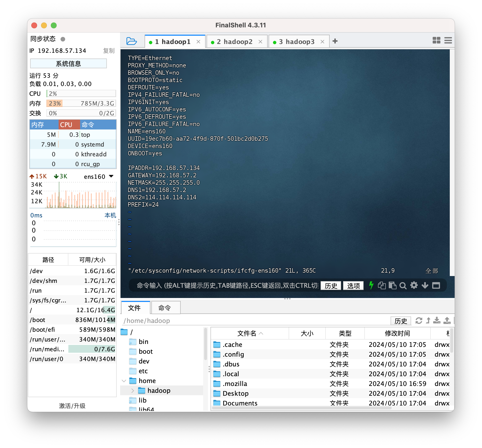Add a new tab with plus icon
The image size is (482, 448).
click(x=335, y=41)
